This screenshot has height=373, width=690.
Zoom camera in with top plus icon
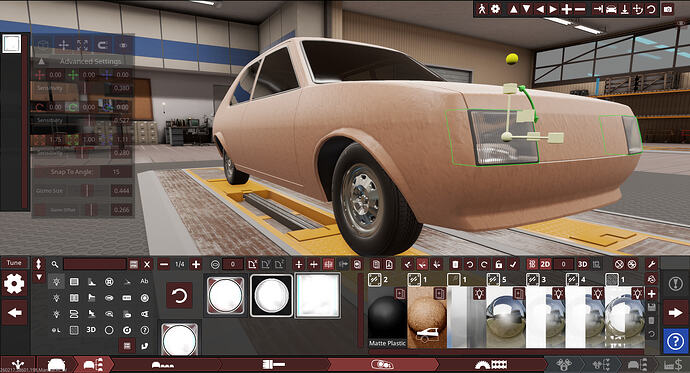click(x=567, y=9)
